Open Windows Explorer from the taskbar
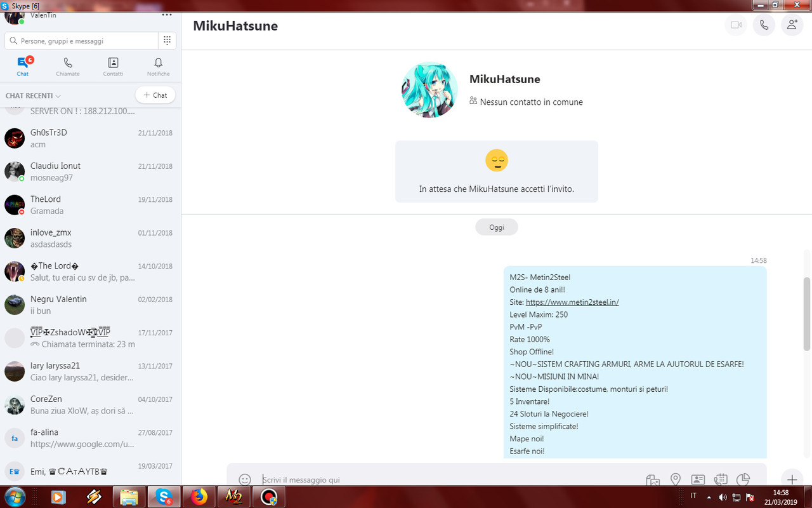 click(129, 497)
